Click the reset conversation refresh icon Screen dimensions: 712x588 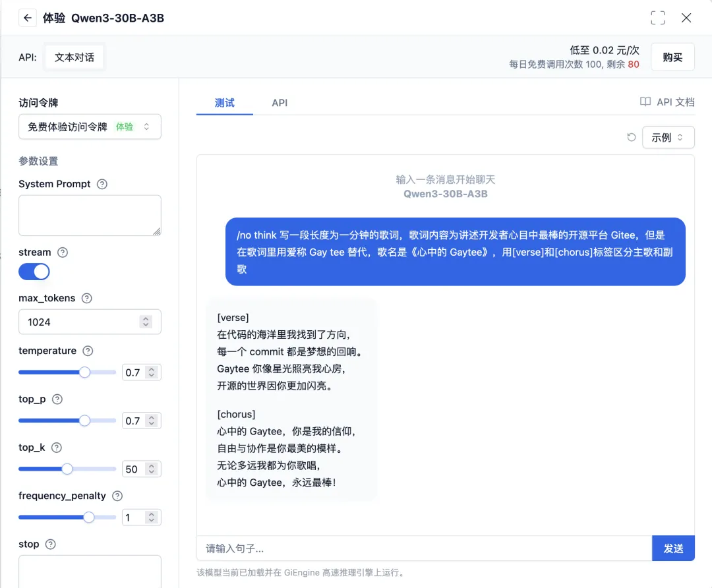pyautogui.click(x=631, y=137)
